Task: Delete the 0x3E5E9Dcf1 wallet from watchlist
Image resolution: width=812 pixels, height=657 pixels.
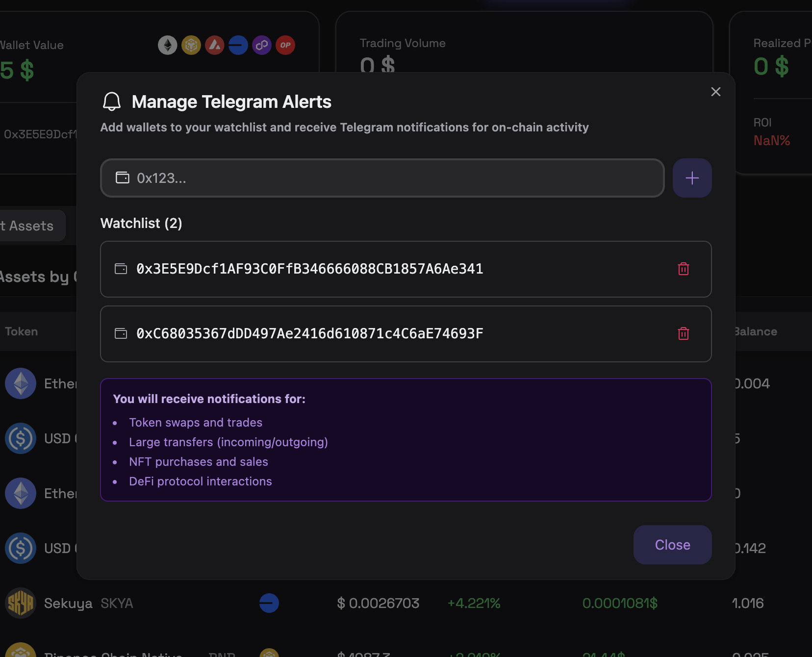Action: tap(683, 269)
